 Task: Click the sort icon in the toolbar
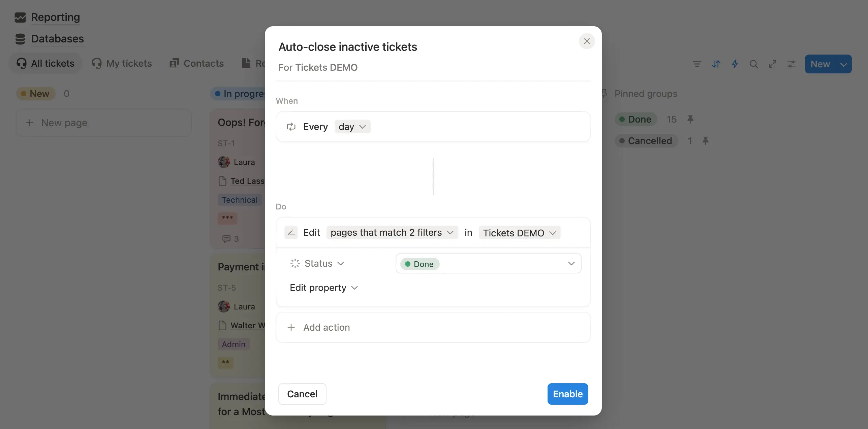pyautogui.click(x=716, y=64)
